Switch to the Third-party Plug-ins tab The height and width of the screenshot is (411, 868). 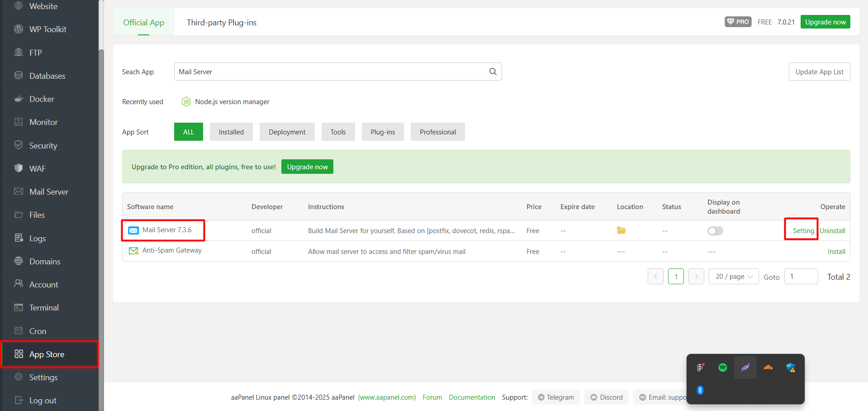pyautogui.click(x=222, y=22)
